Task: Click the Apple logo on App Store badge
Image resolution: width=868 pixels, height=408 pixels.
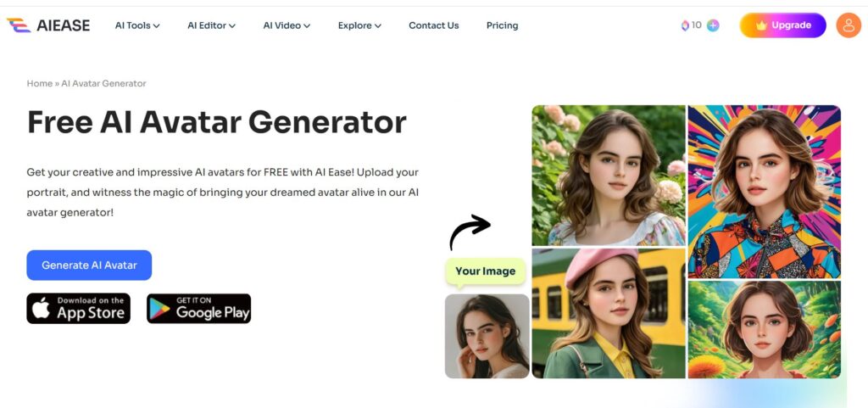Action: click(41, 308)
